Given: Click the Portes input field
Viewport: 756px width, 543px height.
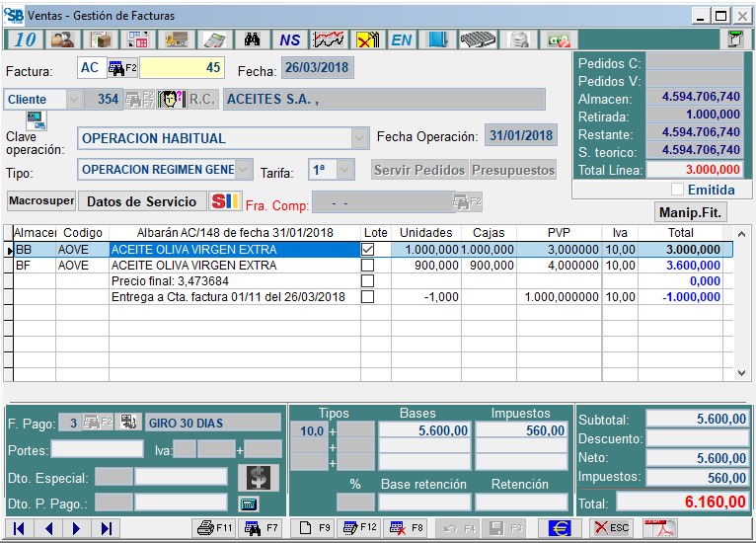Looking at the screenshot, I should 98,449.
